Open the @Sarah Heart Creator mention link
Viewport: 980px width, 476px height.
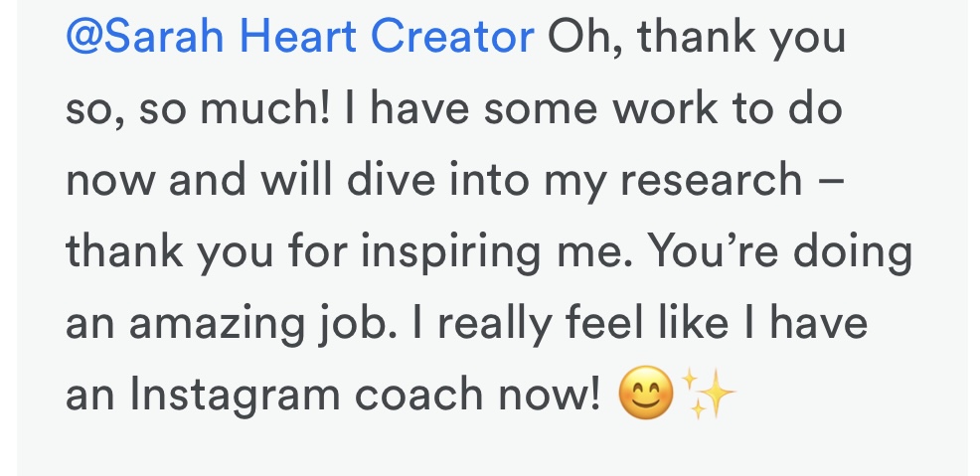[x=300, y=37]
